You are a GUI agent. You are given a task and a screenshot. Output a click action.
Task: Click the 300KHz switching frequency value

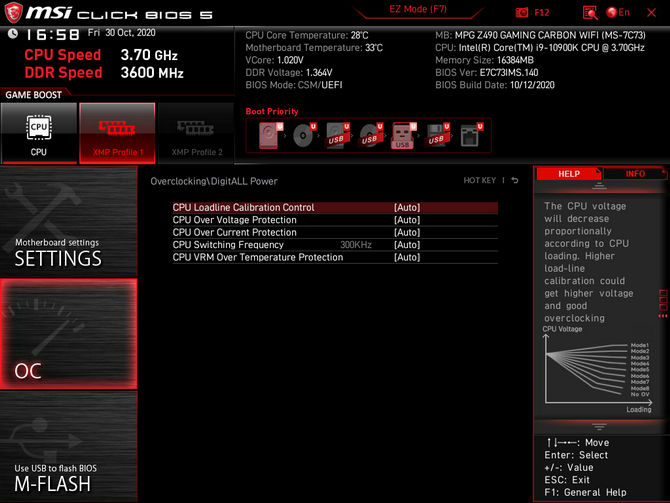click(356, 245)
